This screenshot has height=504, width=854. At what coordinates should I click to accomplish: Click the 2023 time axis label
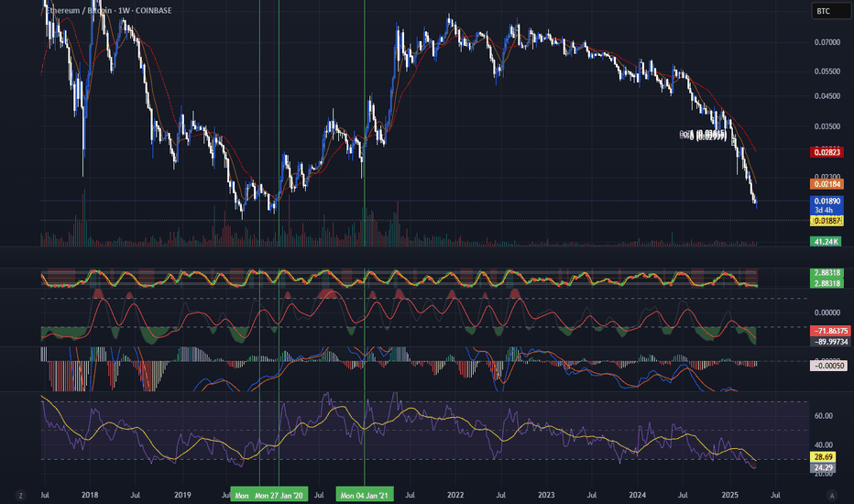(546, 495)
